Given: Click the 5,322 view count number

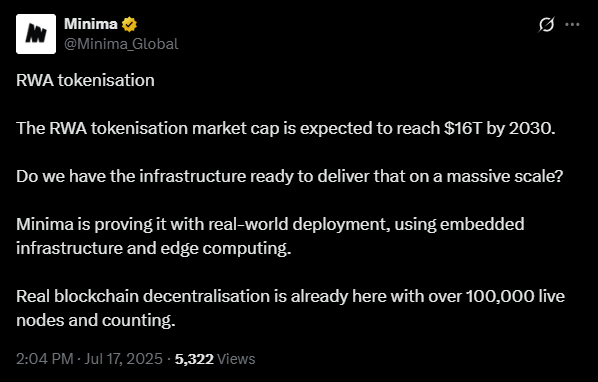Looking at the screenshot, I should tap(194, 359).
